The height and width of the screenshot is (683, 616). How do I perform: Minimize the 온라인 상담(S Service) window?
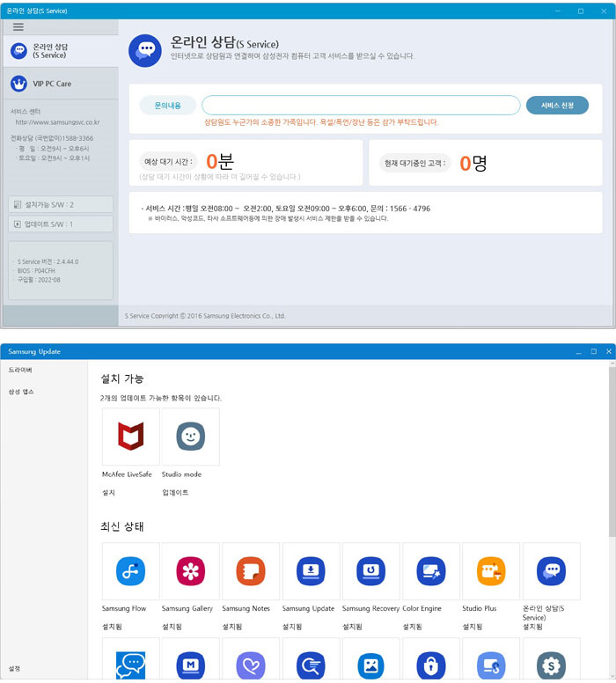coord(558,11)
